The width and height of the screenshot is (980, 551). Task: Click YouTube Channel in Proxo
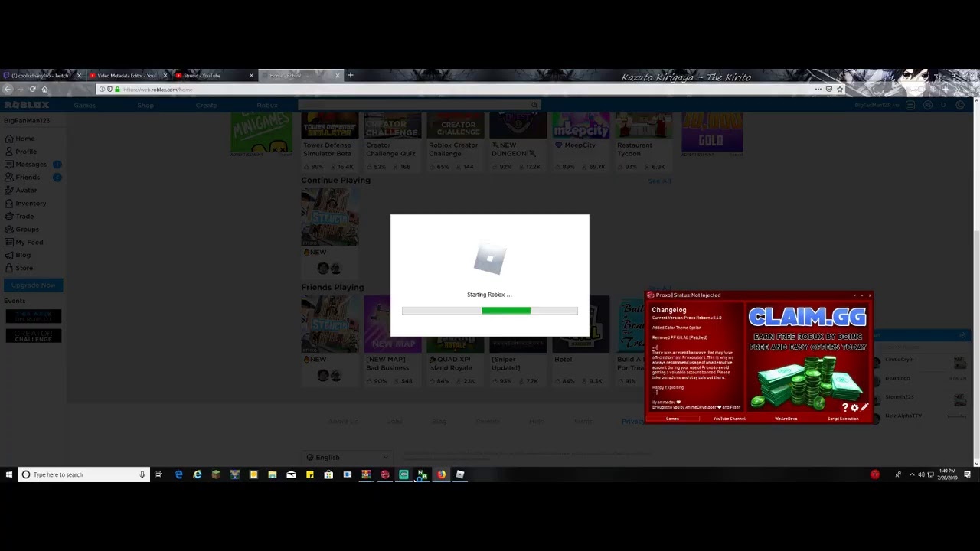click(x=729, y=419)
